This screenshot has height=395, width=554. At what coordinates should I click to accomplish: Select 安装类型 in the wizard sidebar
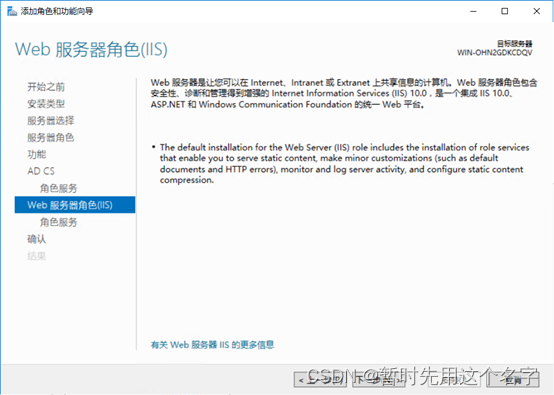tap(46, 104)
